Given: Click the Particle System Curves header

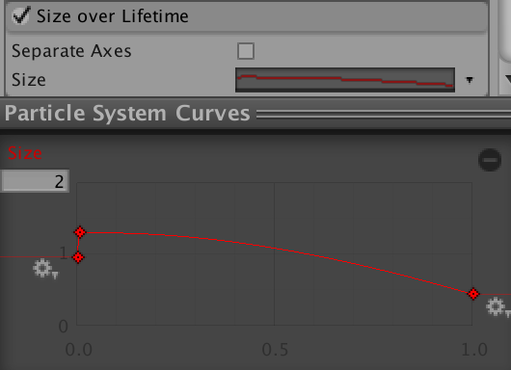Looking at the screenshot, I should [127, 114].
